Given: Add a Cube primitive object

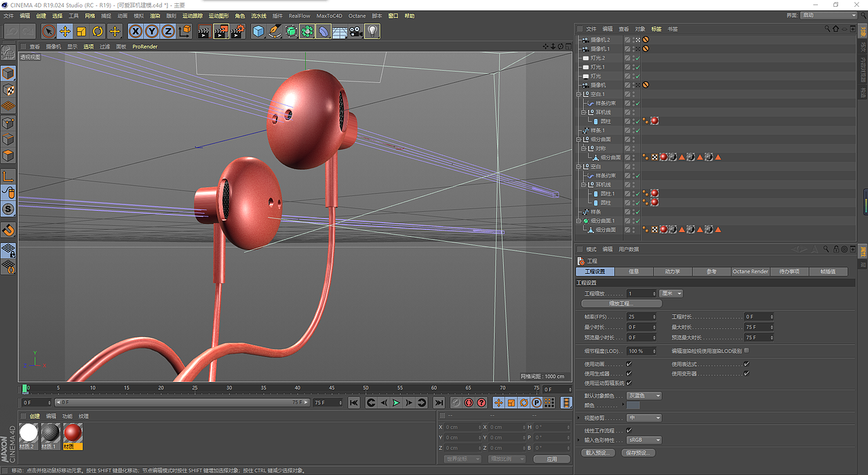Looking at the screenshot, I should click(258, 31).
